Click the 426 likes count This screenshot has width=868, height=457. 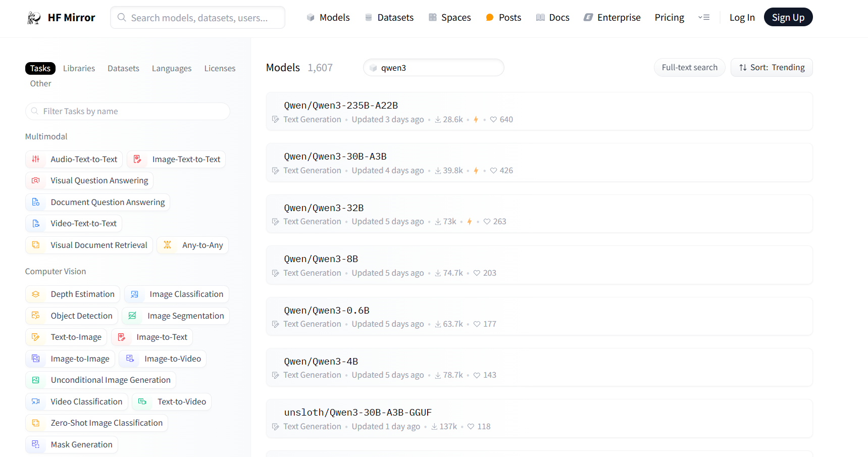(x=506, y=171)
